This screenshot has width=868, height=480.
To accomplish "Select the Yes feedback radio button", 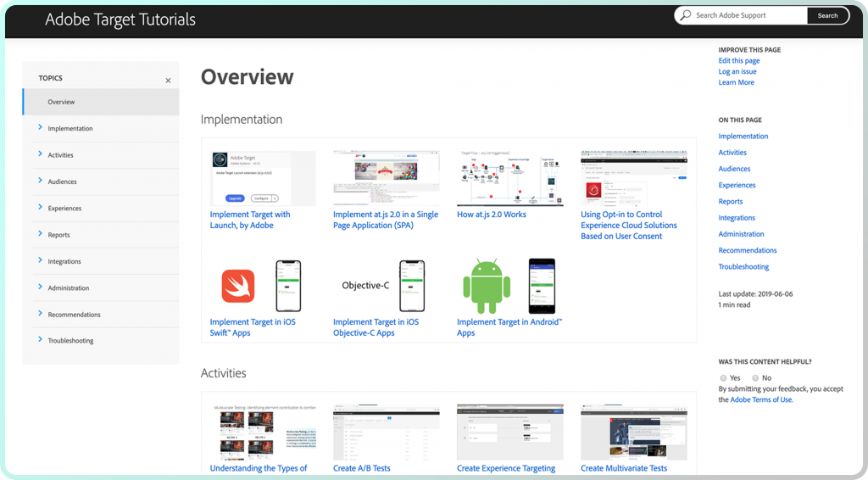I will 723,378.
